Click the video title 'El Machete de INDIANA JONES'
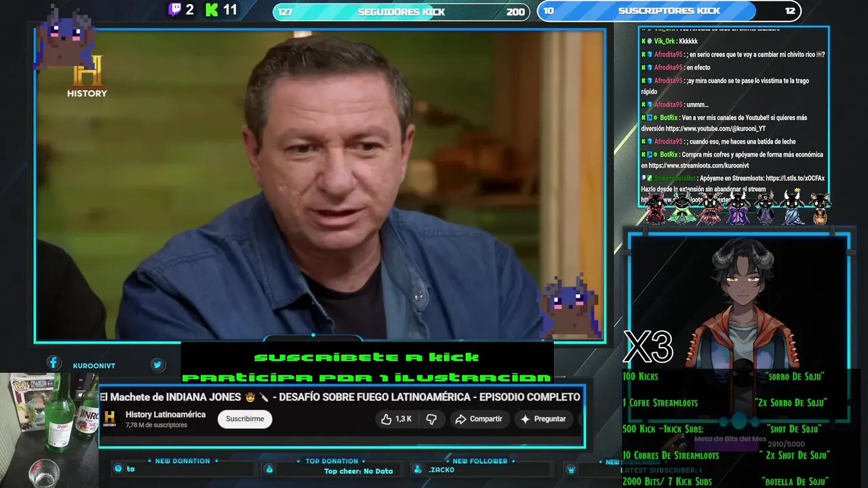This screenshot has width=868, height=488. [x=340, y=397]
